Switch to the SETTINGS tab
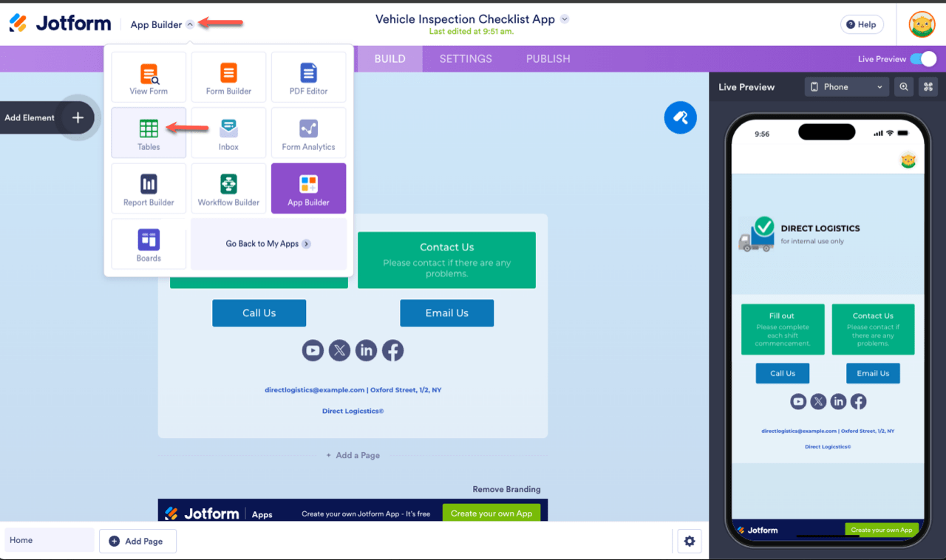 (466, 59)
